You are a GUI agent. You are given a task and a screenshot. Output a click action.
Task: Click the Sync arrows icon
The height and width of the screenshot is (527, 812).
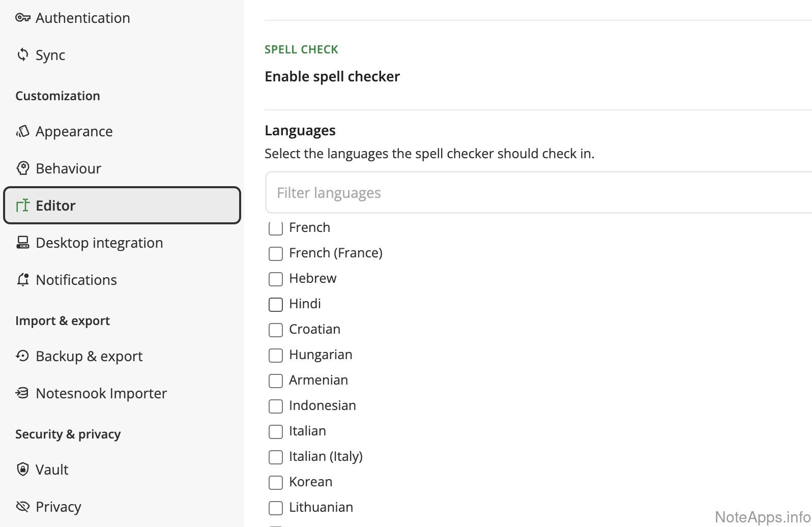click(22, 54)
